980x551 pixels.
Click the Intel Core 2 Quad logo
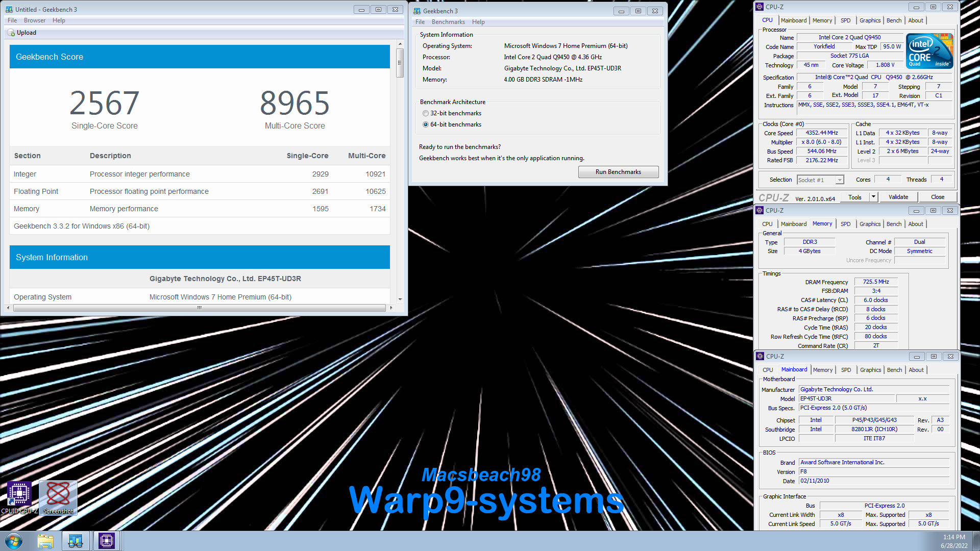[x=929, y=51]
